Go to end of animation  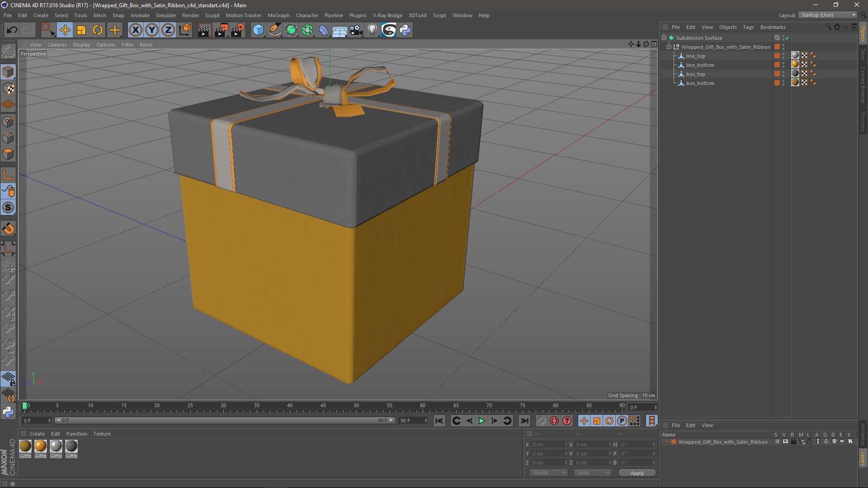(x=524, y=421)
